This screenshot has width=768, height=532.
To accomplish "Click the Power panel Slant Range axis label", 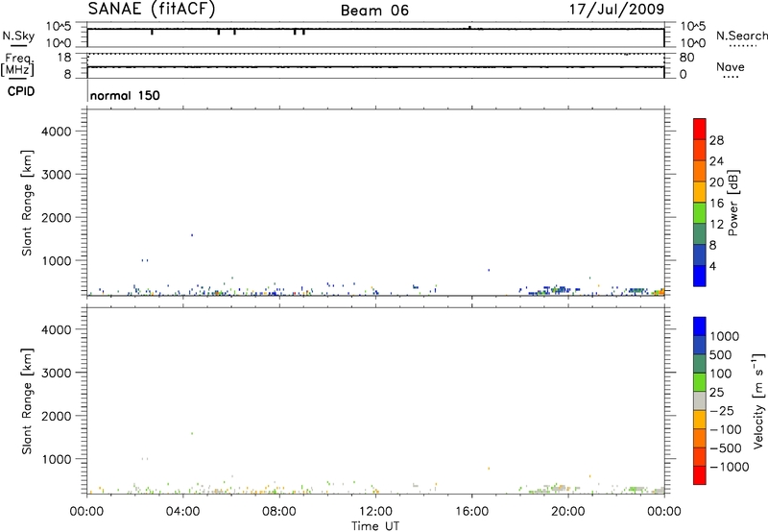I will pos(27,203).
